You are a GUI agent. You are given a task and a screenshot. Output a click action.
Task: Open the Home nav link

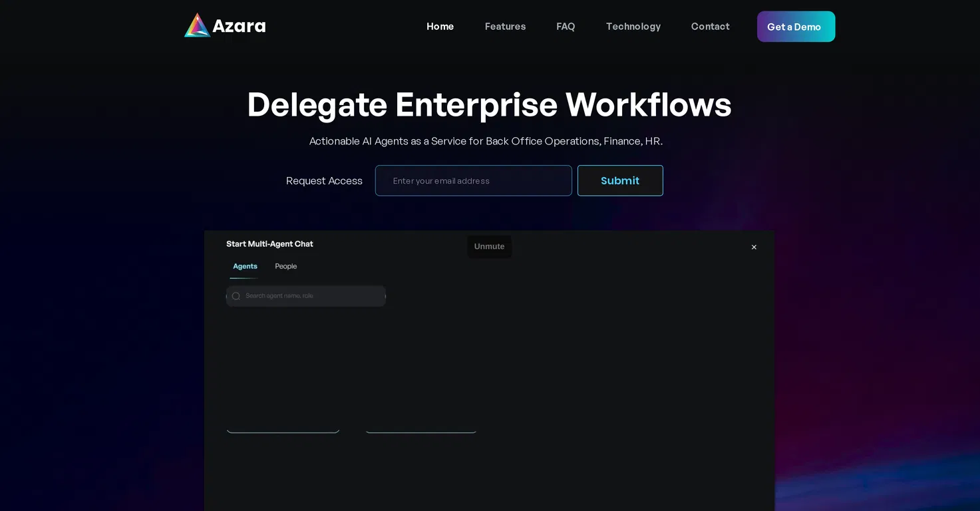click(x=440, y=27)
